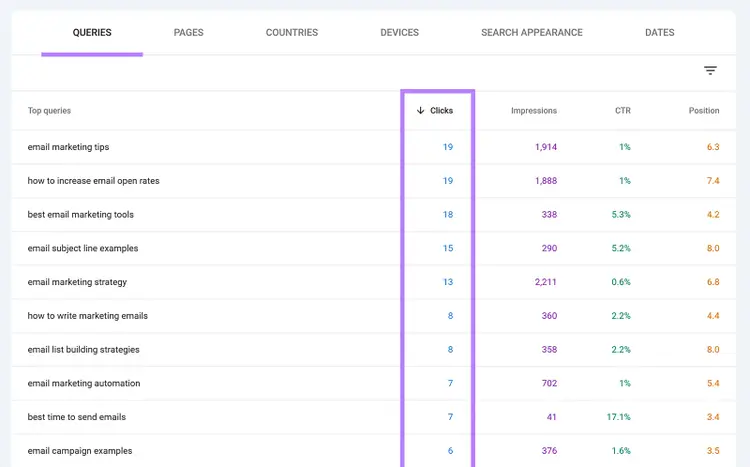Sort by CTR column header
Image resolution: width=750 pixels, height=467 pixels.
623,111
